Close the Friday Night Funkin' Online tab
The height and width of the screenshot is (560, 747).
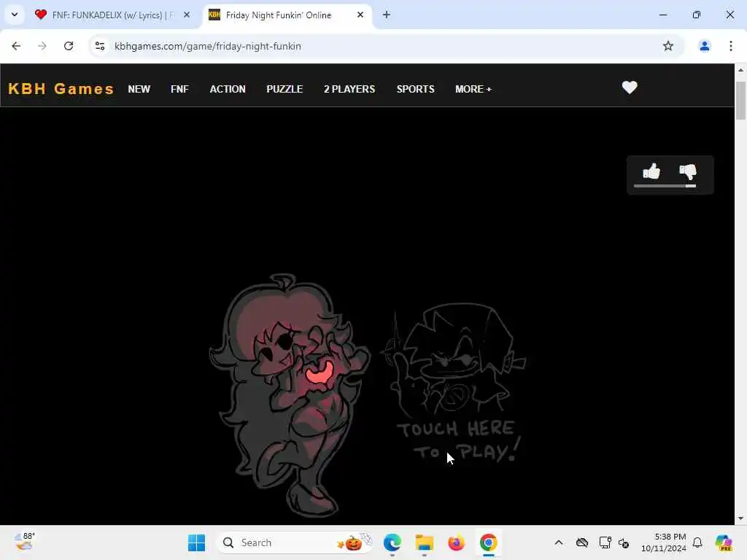(x=360, y=15)
